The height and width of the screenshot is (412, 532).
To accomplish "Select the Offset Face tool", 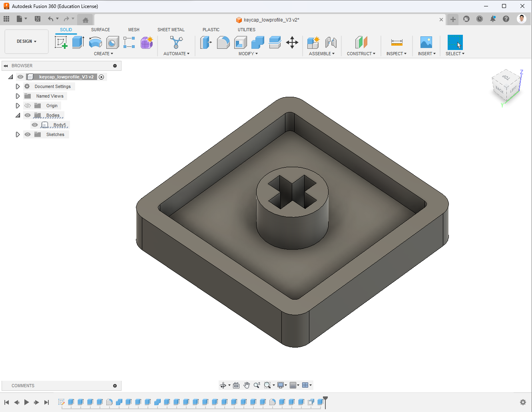I will click(275, 42).
